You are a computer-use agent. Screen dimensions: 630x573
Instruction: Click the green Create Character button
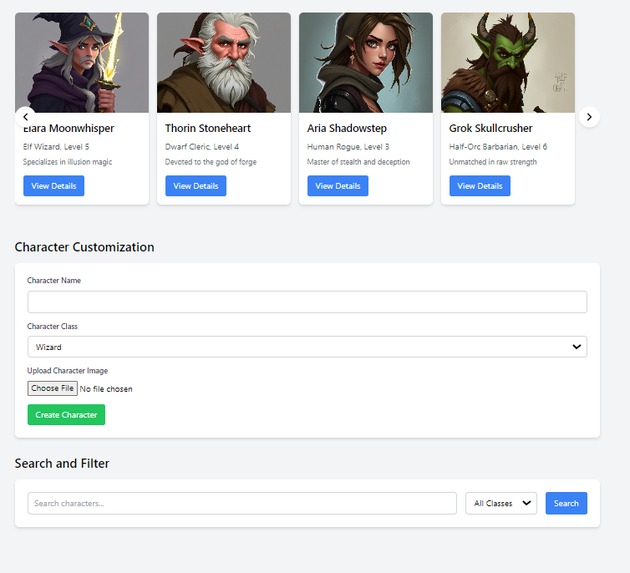[x=66, y=415]
